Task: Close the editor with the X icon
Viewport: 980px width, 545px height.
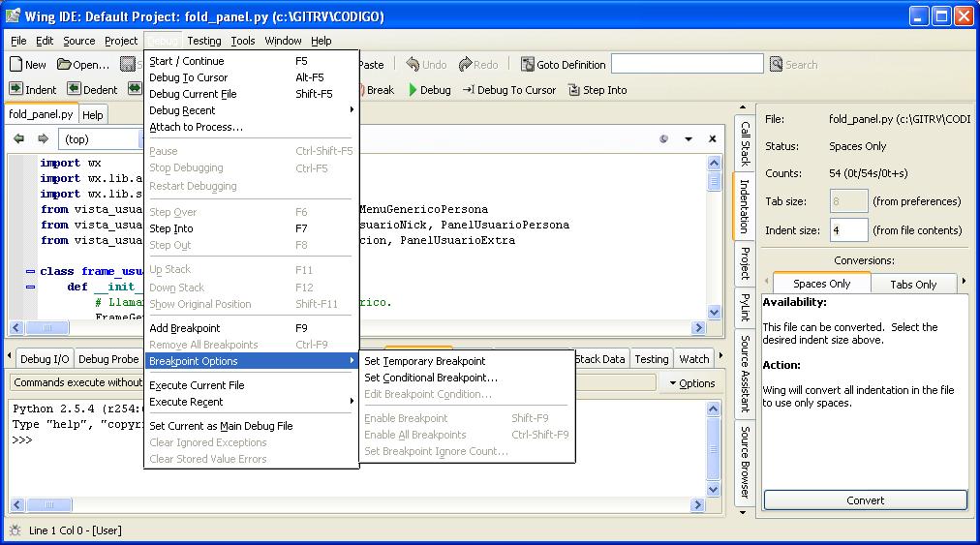Action: point(713,138)
